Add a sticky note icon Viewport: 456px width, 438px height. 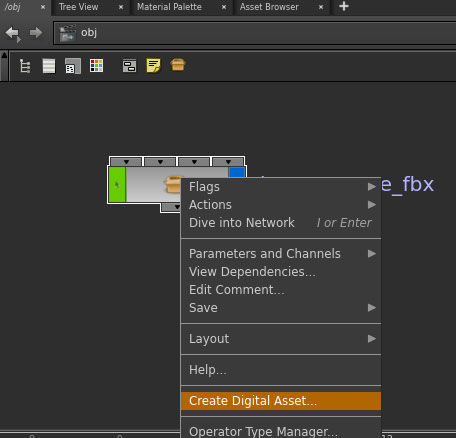tap(153, 65)
